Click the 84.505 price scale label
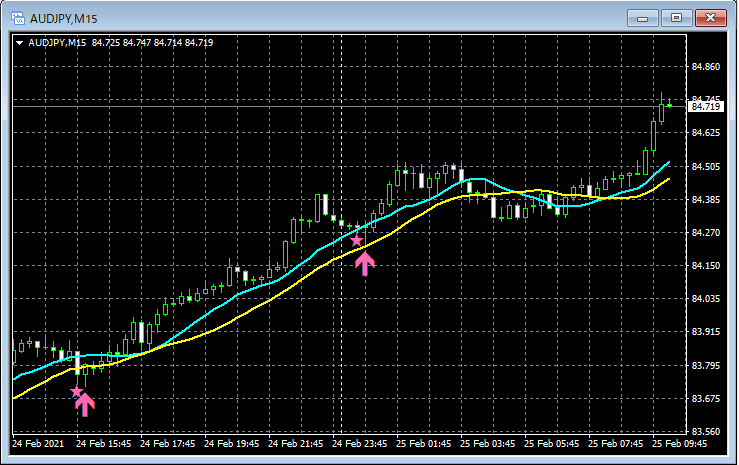This screenshot has height=465, width=739. [x=706, y=167]
